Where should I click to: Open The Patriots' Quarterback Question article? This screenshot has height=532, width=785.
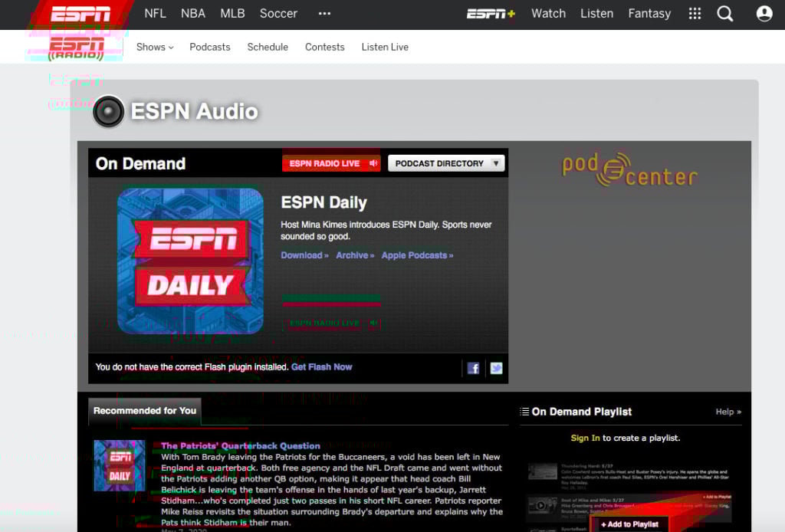click(240, 446)
